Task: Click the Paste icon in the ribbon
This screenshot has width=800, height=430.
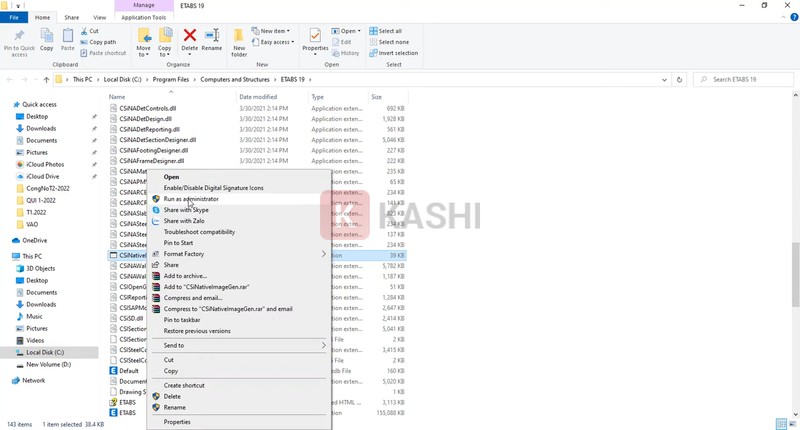Action: click(68, 40)
